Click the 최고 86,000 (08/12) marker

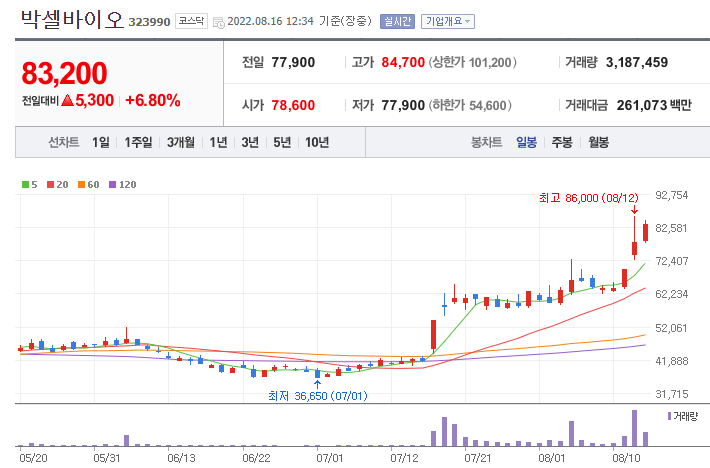[589, 198]
